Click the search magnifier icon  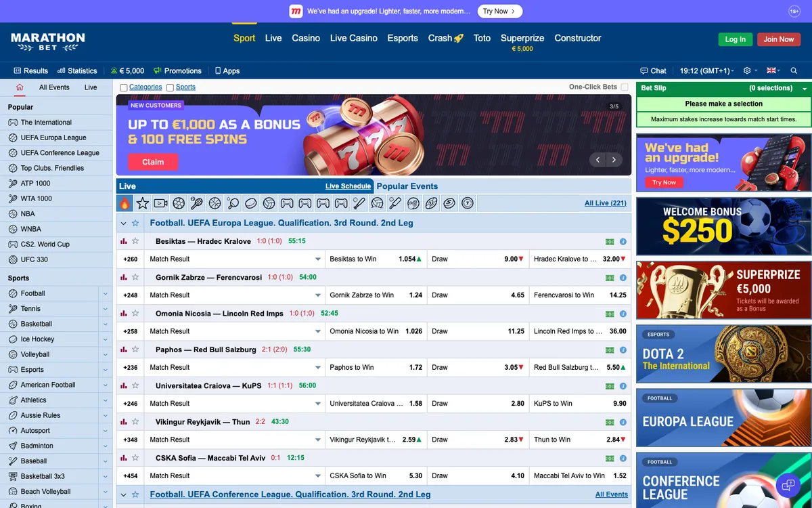[794, 70]
